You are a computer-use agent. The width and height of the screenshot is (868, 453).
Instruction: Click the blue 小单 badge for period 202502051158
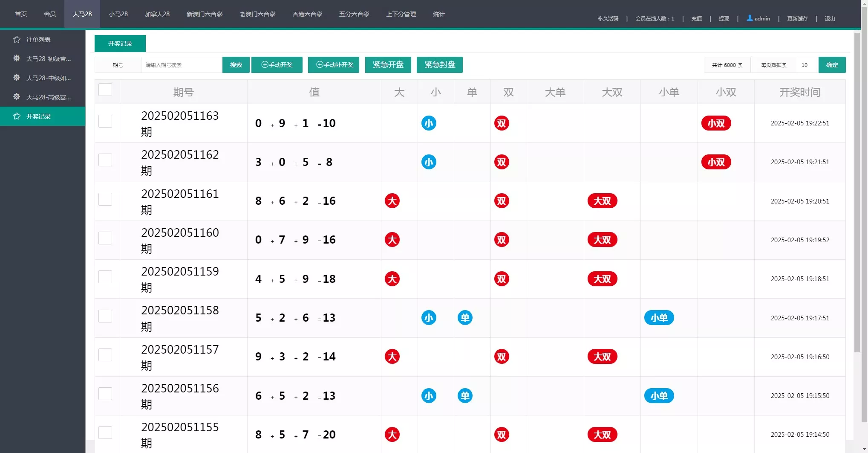(659, 318)
